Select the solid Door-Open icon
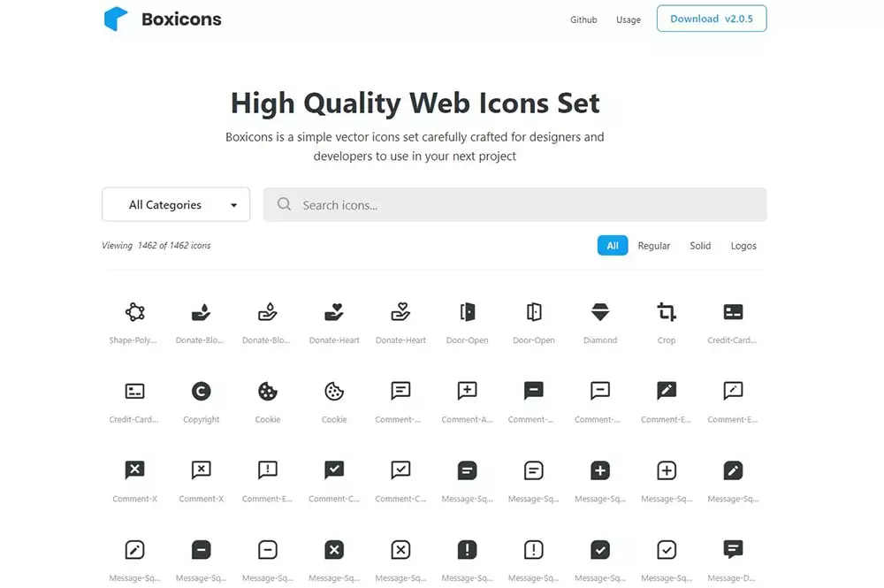This screenshot has height=588, width=884. (x=468, y=312)
